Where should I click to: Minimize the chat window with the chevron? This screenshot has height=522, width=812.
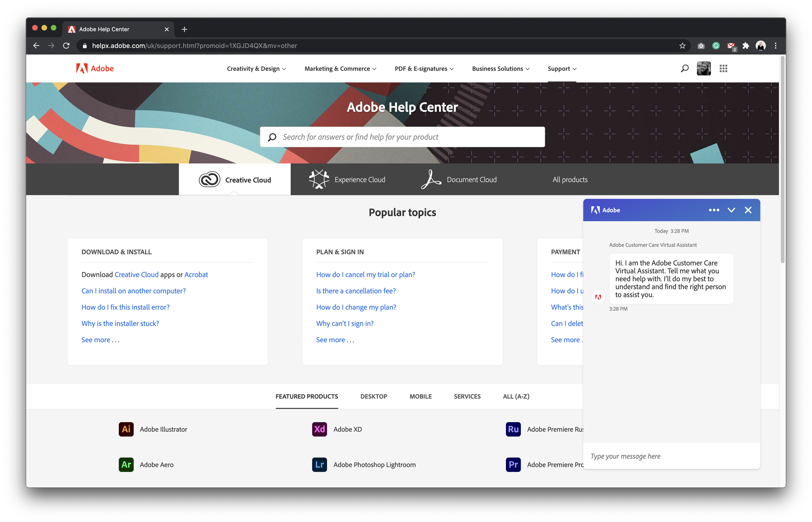731,210
